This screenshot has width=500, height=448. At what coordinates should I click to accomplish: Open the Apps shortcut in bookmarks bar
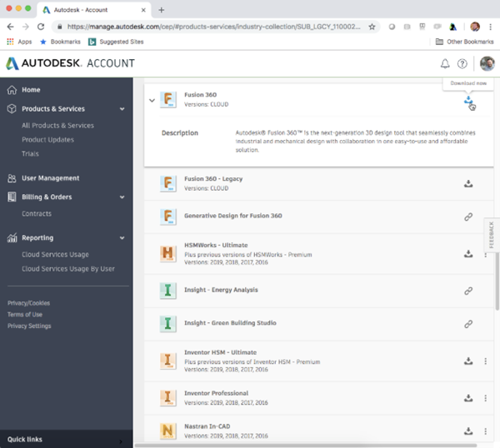(x=19, y=42)
